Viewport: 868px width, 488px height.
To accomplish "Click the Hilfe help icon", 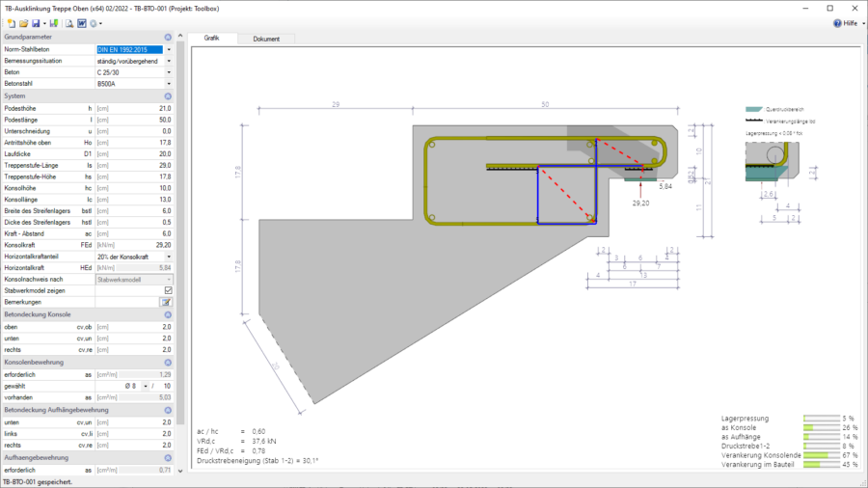I will (837, 23).
